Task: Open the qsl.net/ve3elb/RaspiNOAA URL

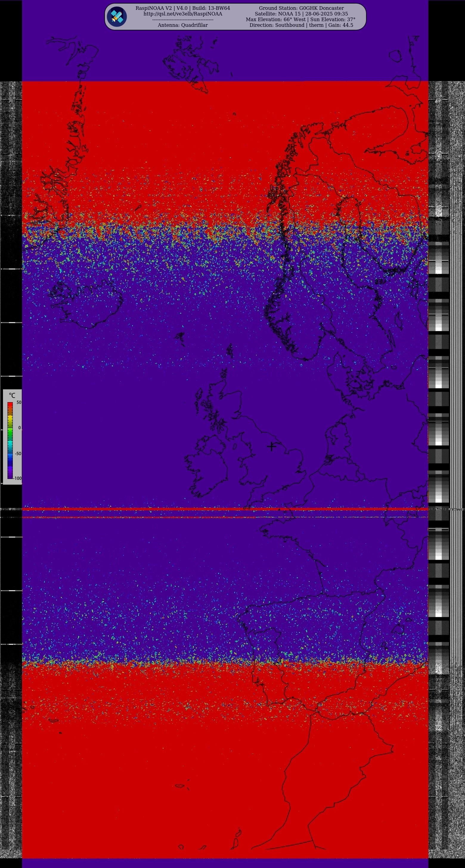Action: click(183, 14)
